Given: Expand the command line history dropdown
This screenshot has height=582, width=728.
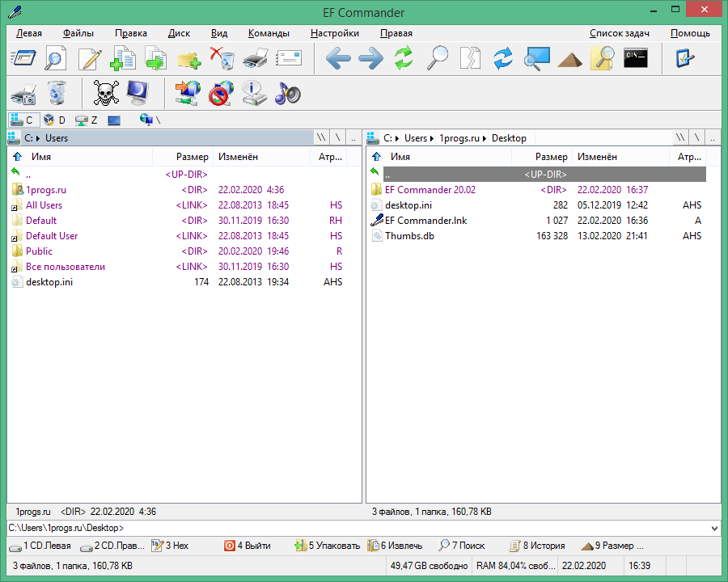Looking at the screenshot, I should [x=713, y=528].
